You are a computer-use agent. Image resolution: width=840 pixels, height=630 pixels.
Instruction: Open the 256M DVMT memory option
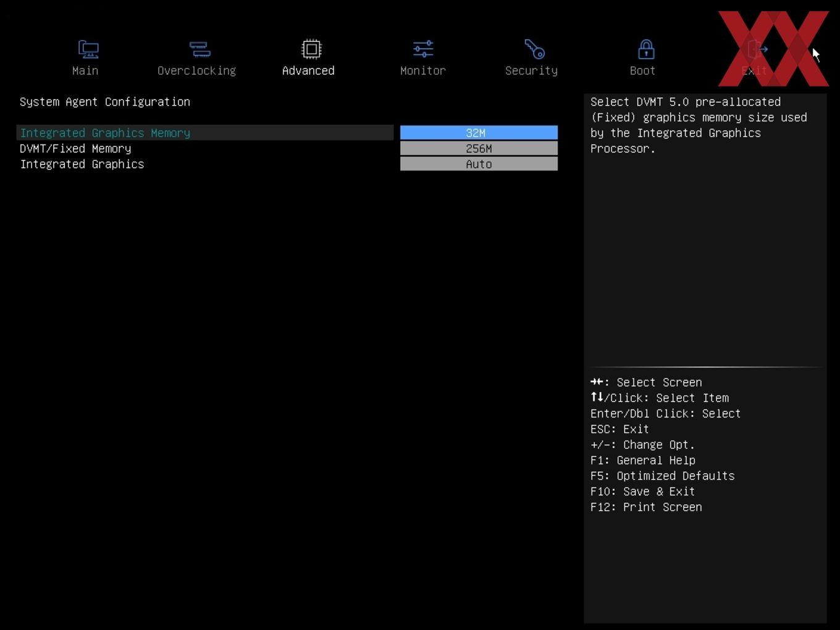coord(479,148)
